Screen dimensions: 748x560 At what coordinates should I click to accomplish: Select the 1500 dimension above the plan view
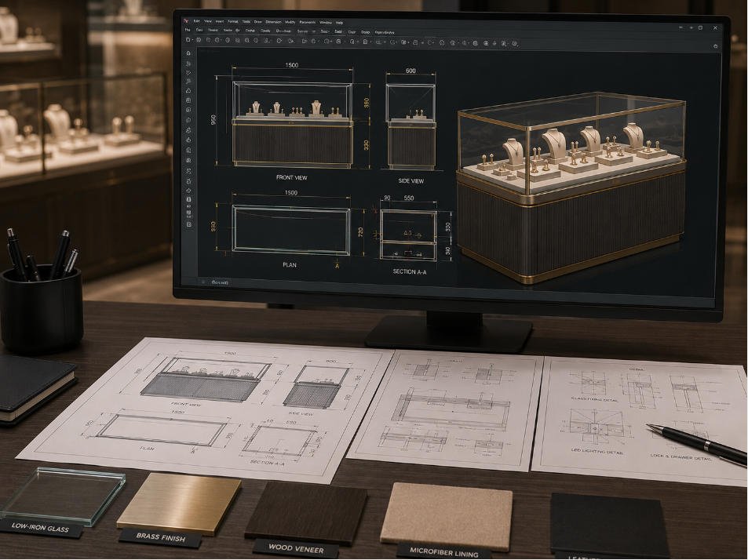[x=291, y=193]
